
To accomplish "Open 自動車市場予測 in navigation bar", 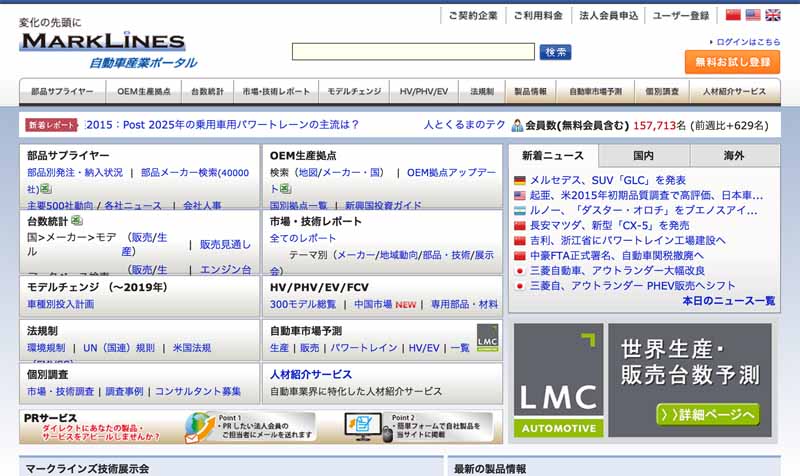I will point(595,91).
